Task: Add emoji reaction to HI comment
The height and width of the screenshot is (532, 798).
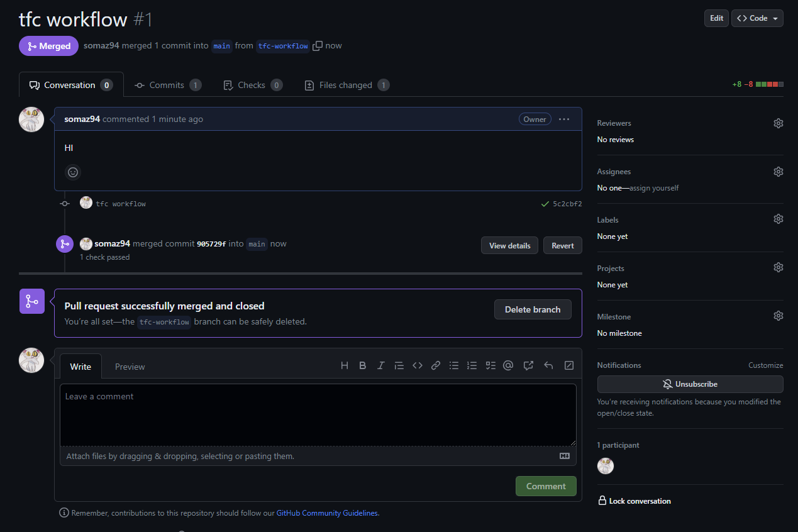Action: pos(73,172)
